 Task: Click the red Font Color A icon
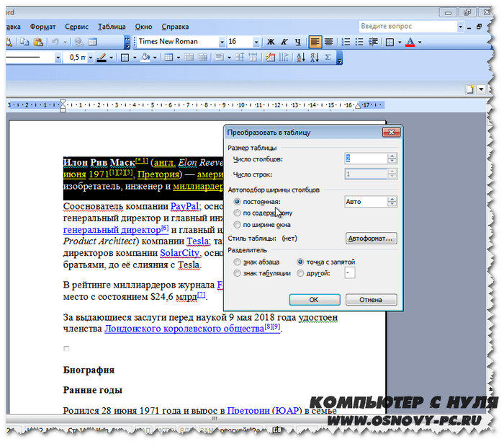point(410,42)
